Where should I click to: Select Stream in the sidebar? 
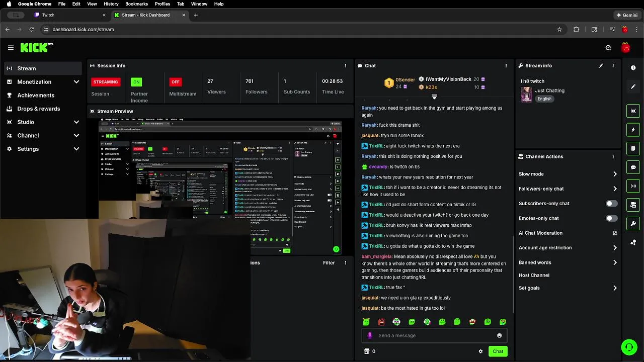[42, 68]
